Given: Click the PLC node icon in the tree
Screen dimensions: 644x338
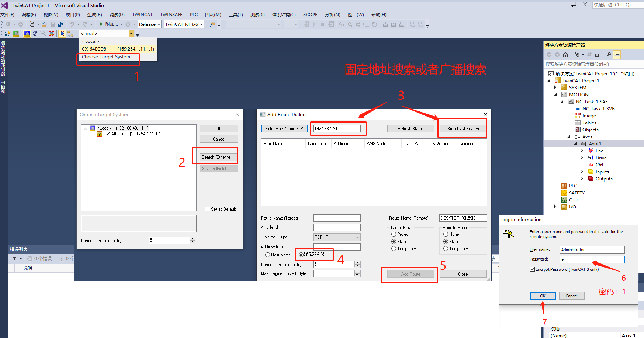Looking at the screenshot, I should [x=564, y=186].
